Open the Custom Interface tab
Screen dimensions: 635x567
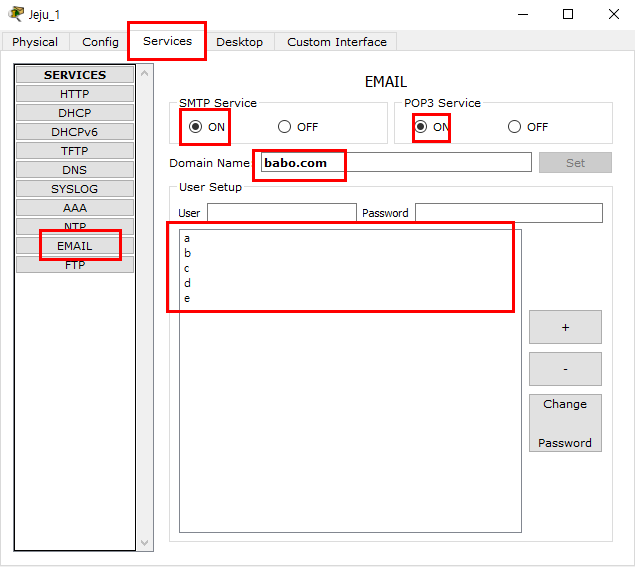(x=337, y=42)
